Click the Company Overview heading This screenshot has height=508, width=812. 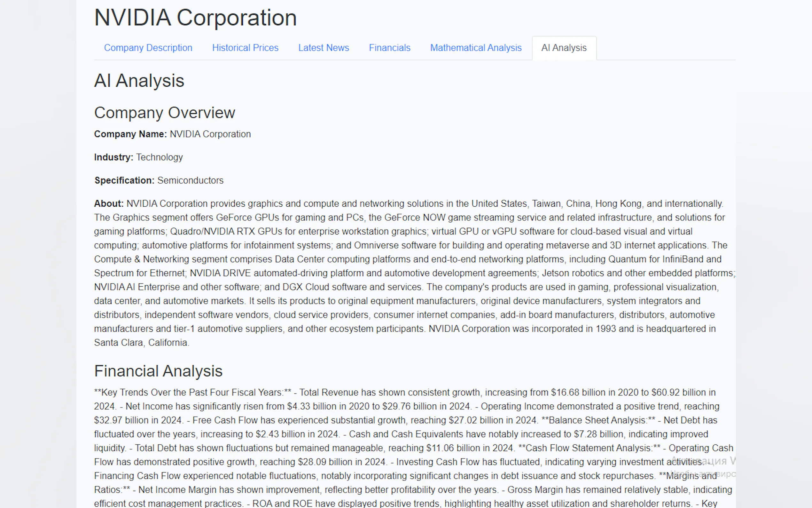(165, 113)
